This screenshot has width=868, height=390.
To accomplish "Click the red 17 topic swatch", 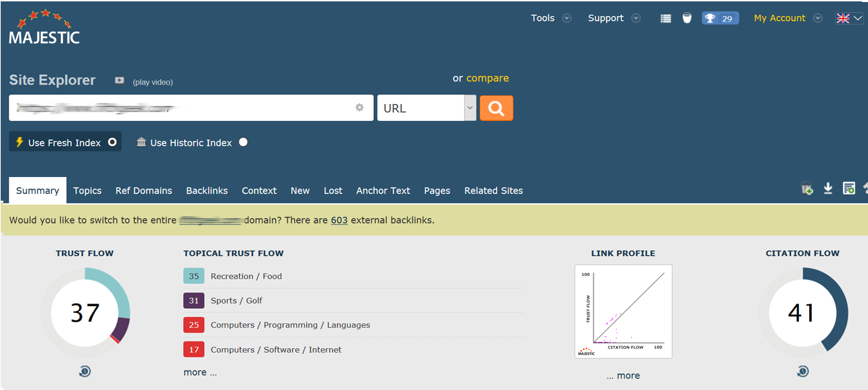I will tap(194, 349).
